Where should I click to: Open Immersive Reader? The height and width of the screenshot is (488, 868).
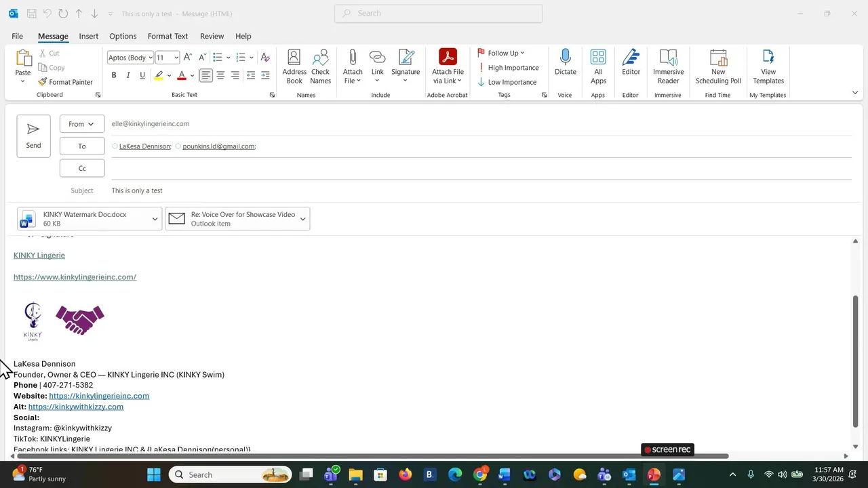pos(668,66)
